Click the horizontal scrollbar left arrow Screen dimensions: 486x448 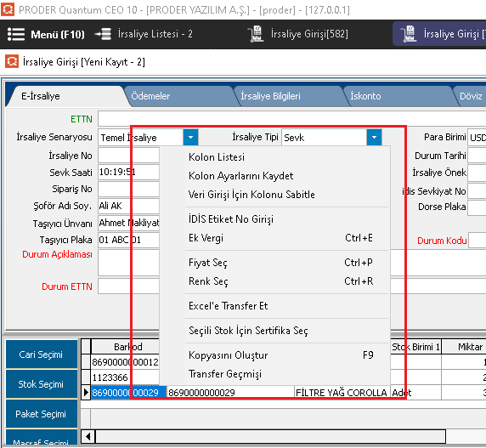coord(88,437)
